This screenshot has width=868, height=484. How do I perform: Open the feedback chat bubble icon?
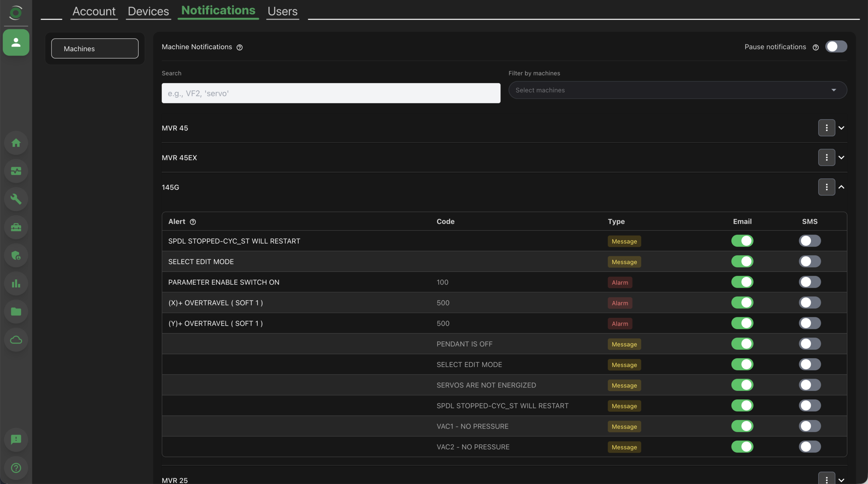16,440
